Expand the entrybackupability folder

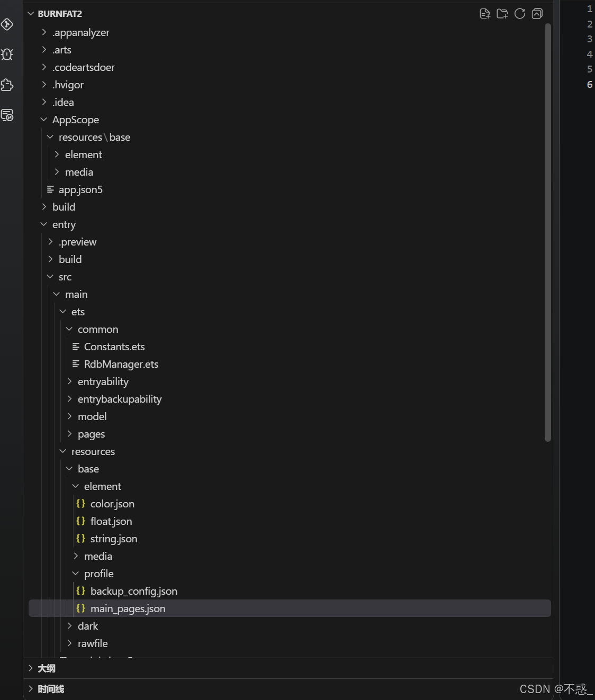click(69, 399)
